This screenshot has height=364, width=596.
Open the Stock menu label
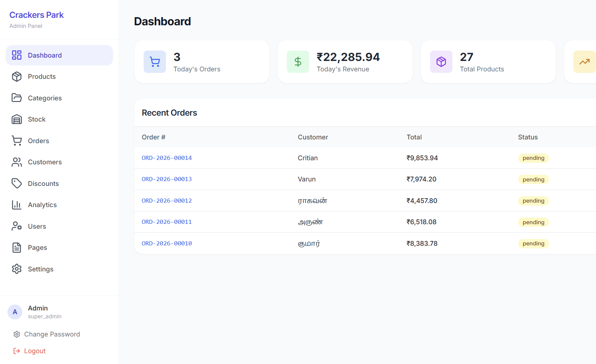[x=36, y=119]
